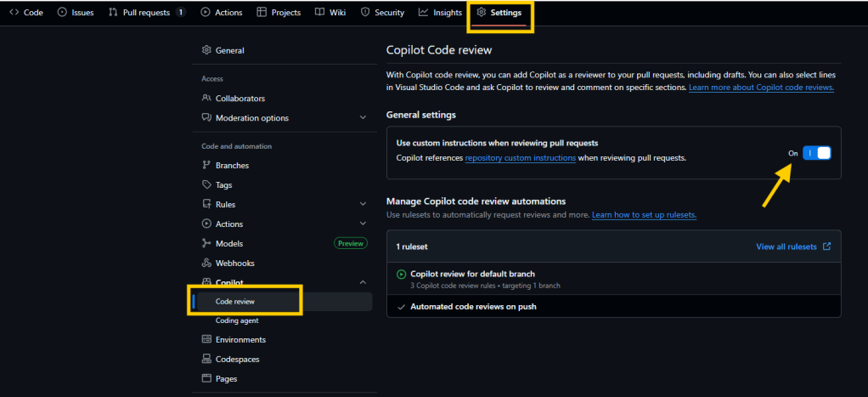Click the Tags label icon
The width and height of the screenshot is (868, 397).
[206, 185]
